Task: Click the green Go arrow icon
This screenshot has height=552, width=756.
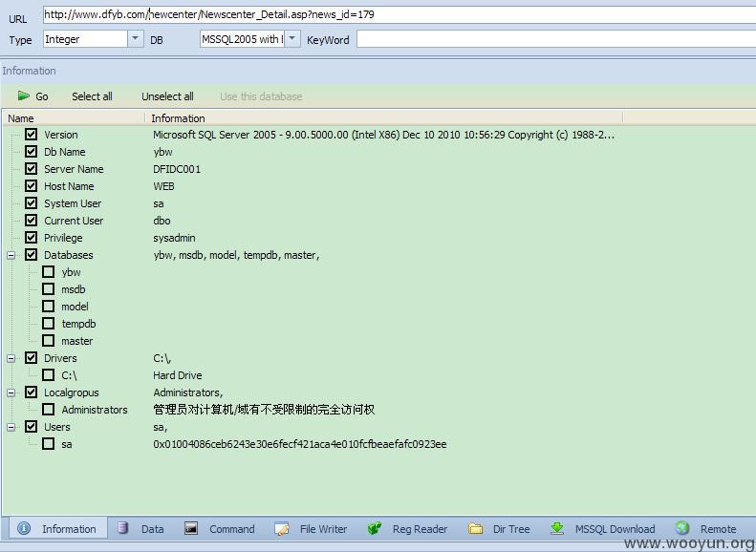Action: click(x=24, y=96)
